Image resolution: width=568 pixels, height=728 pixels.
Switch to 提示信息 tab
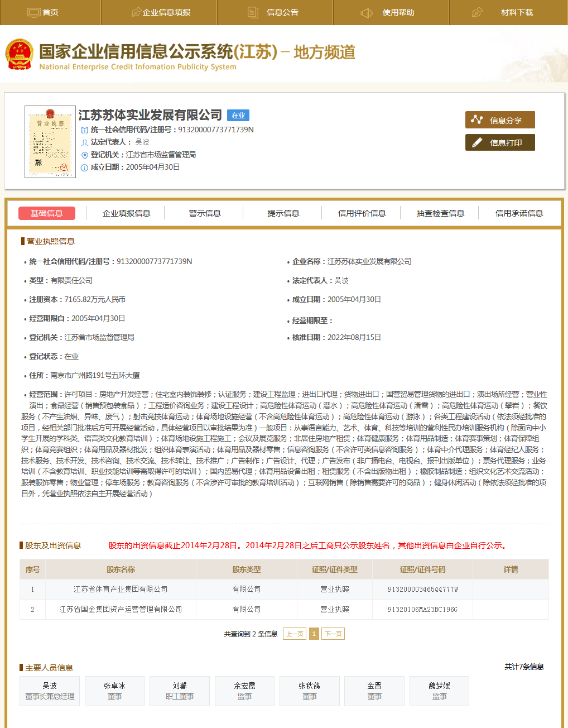pyautogui.click(x=283, y=213)
